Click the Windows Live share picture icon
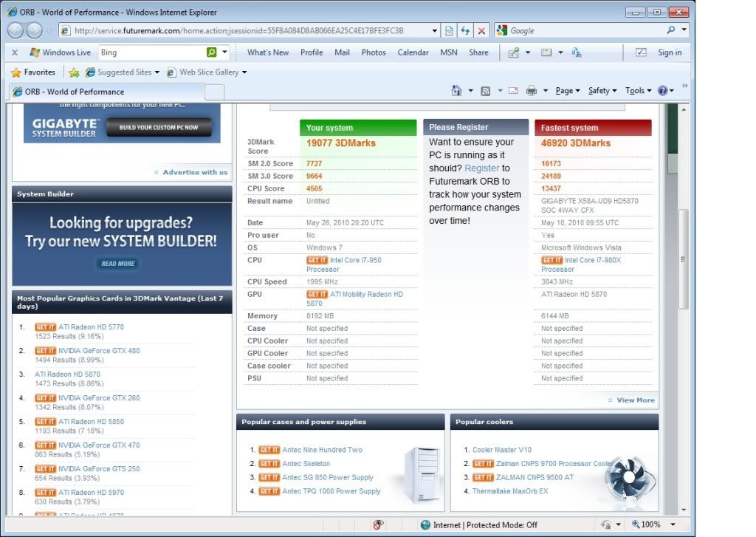This screenshot has height=537, width=756. [514, 52]
